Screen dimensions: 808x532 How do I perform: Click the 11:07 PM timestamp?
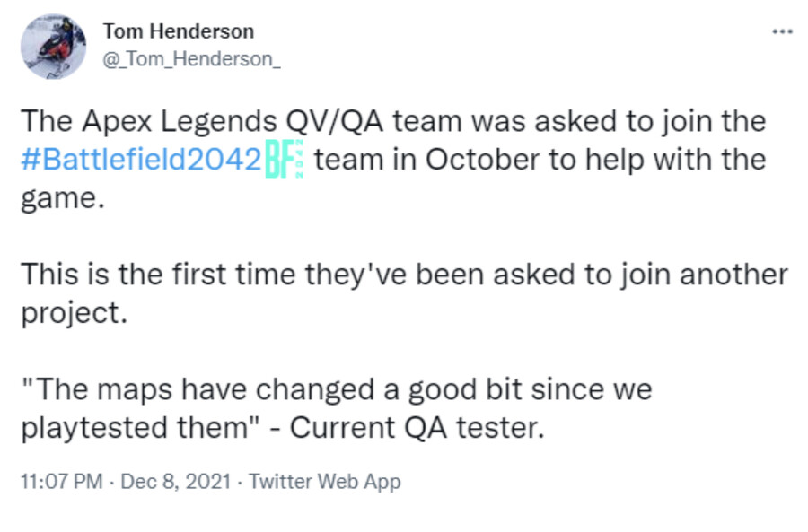tap(61, 482)
